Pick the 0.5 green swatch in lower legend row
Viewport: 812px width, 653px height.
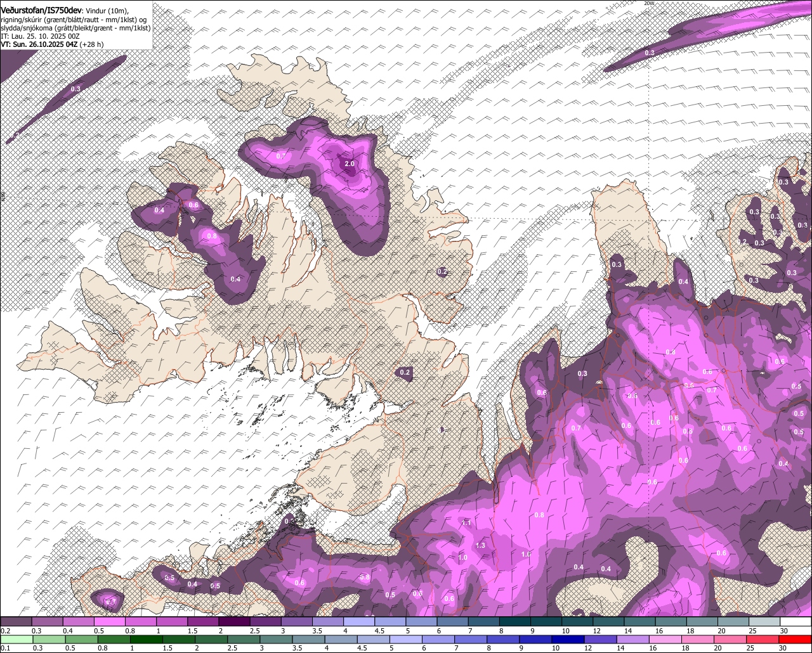81,639
